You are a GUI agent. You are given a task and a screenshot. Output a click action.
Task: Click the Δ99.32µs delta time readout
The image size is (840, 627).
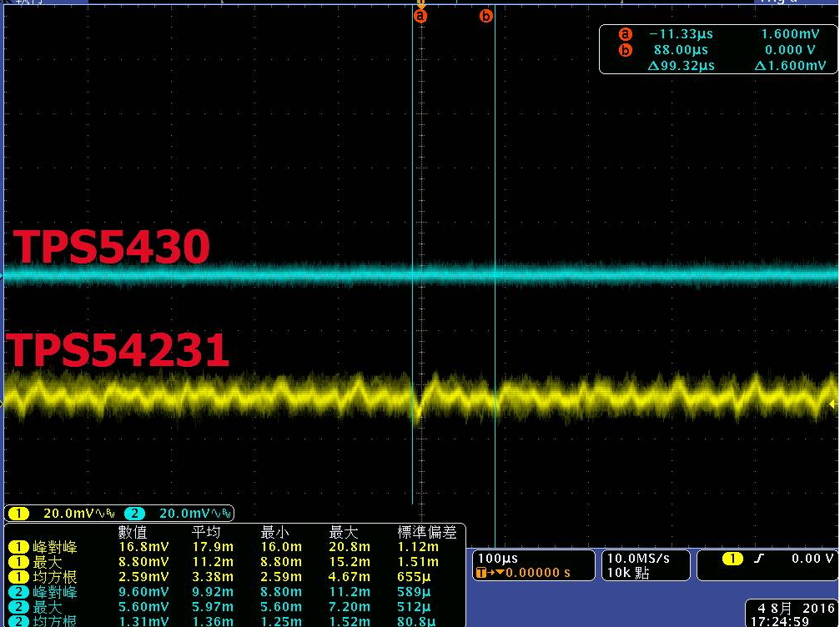click(x=681, y=66)
